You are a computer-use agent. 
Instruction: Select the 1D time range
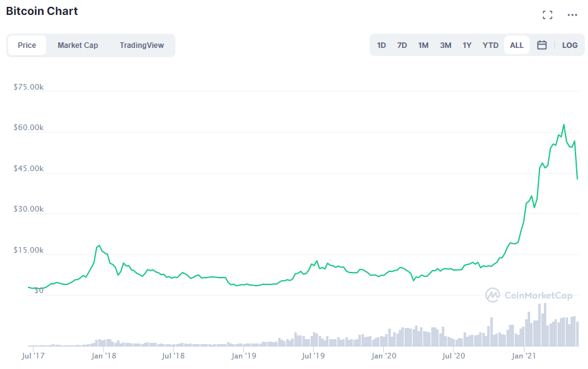[381, 45]
